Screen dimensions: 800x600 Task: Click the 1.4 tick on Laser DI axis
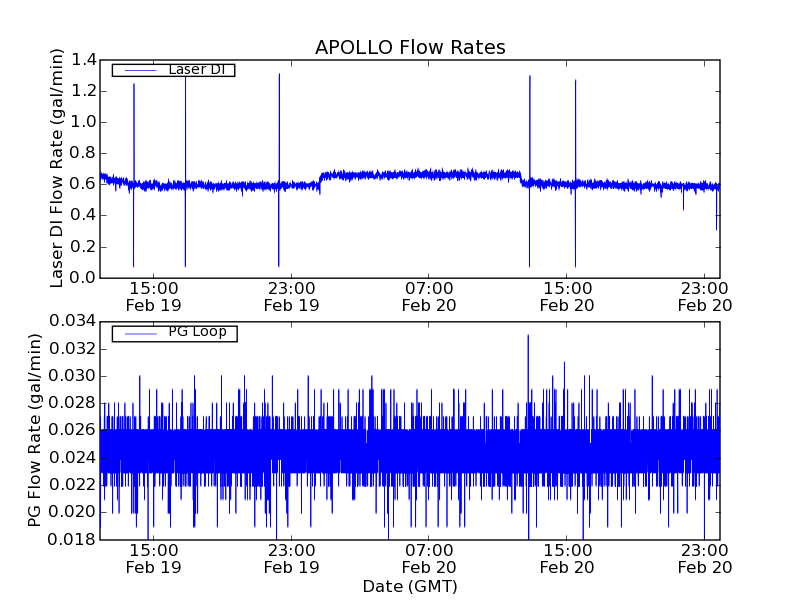(x=84, y=60)
